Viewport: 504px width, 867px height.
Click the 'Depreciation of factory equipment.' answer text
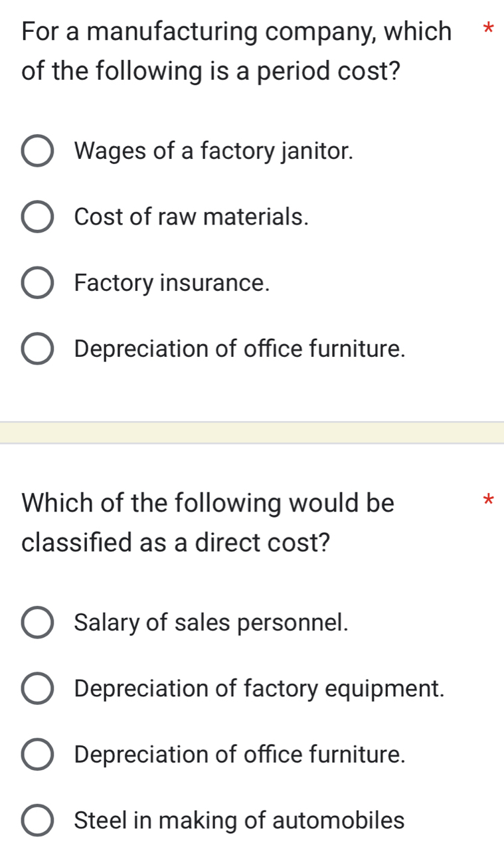click(x=260, y=688)
